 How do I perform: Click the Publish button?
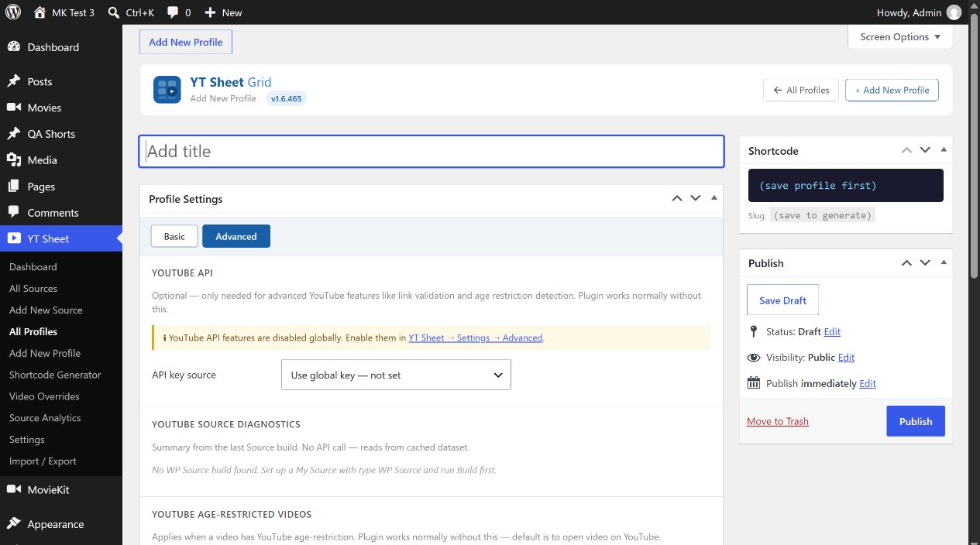[x=916, y=421]
